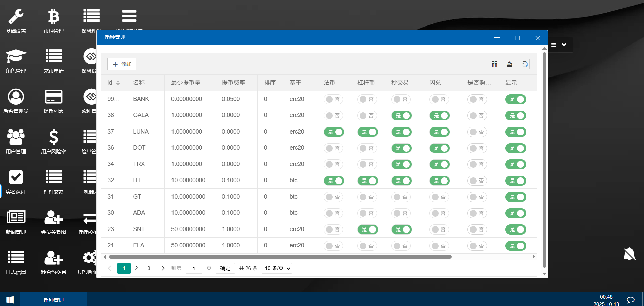Turn off 杠杆币 toggle for SNT row
644x306 pixels.
click(x=367, y=229)
